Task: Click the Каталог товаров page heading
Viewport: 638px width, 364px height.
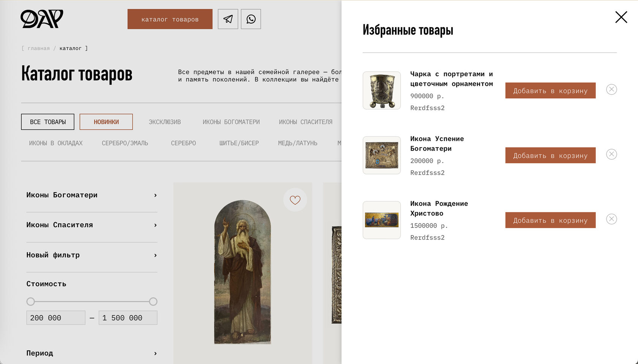Action: pos(77,74)
